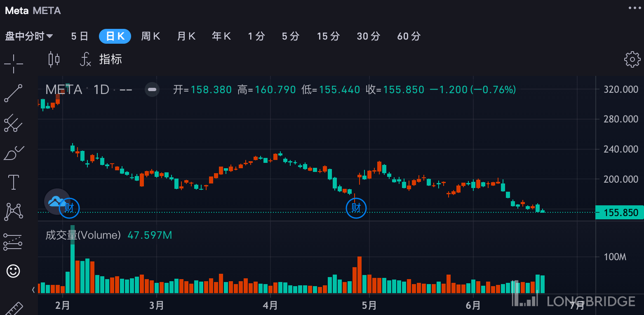The height and width of the screenshot is (315, 644).
Task: Open chart settings gear
Action: [x=632, y=59]
